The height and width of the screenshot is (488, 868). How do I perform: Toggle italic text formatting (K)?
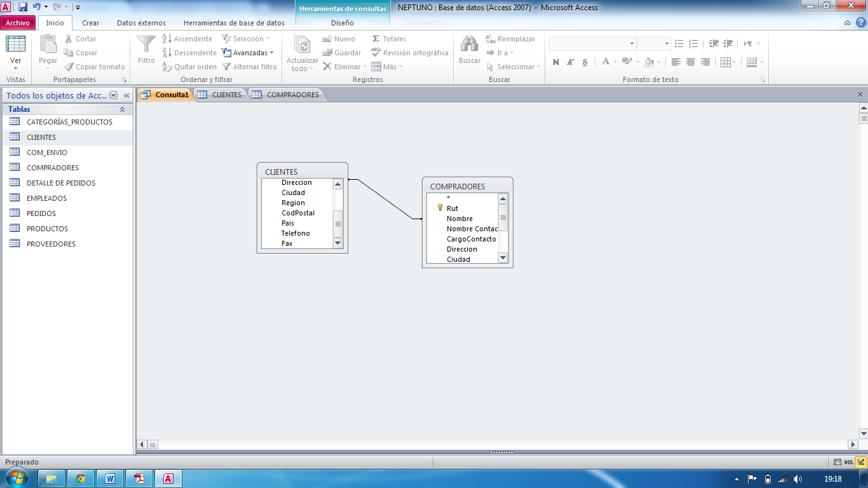(x=570, y=62)
